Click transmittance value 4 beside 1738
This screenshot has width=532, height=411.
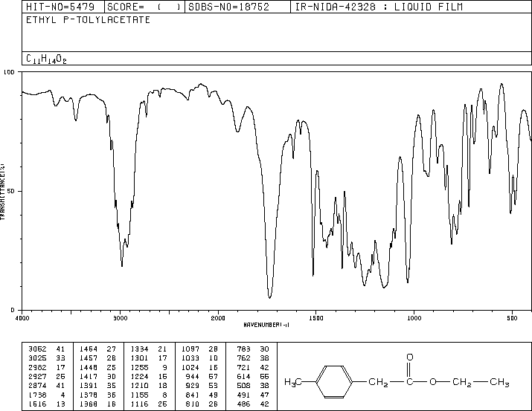[x=63, y=395]
